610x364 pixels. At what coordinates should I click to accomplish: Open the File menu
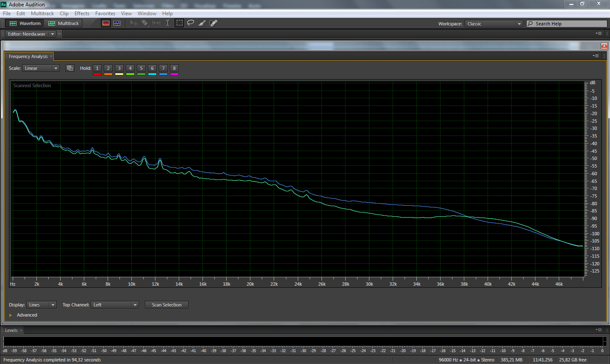tap(7, 14)
